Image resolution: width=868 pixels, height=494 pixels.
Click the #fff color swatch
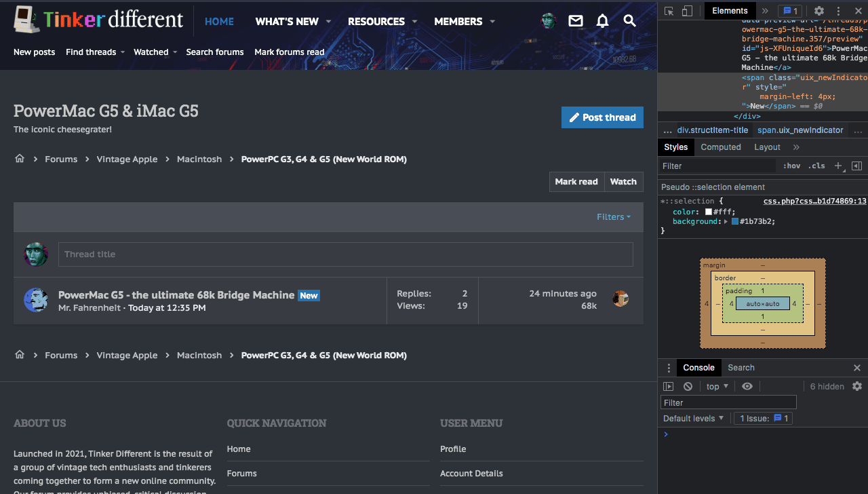pos(709,212)
